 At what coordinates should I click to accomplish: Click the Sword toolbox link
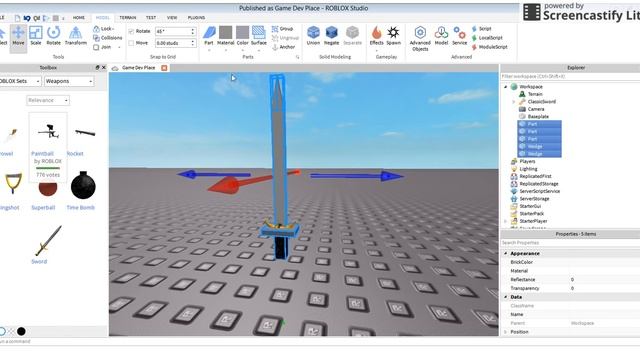pyautogui.click(x=39, y=262)
